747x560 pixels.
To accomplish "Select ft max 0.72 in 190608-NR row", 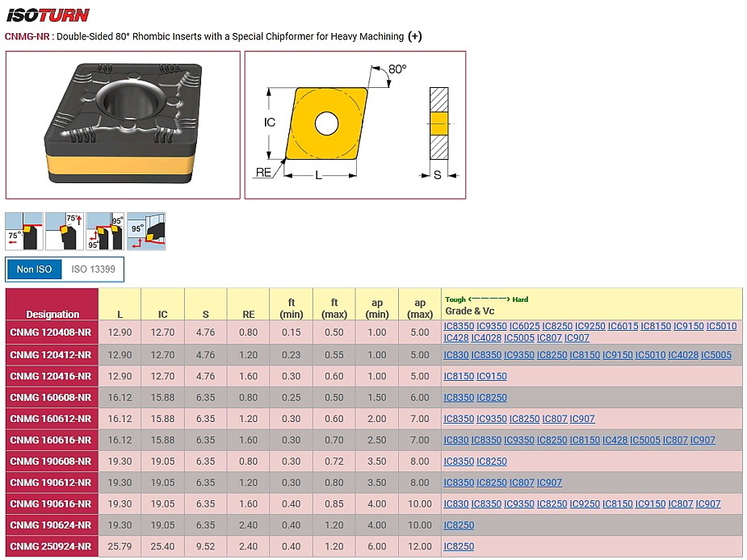I will tap(334, 461).
